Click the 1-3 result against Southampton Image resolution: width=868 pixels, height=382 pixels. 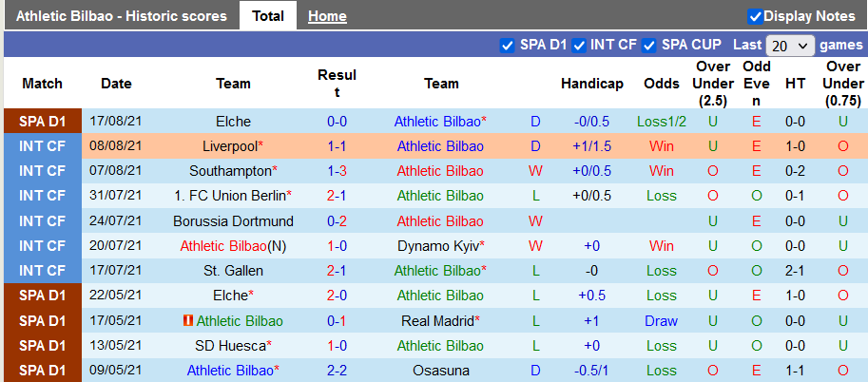coord(337,171)
